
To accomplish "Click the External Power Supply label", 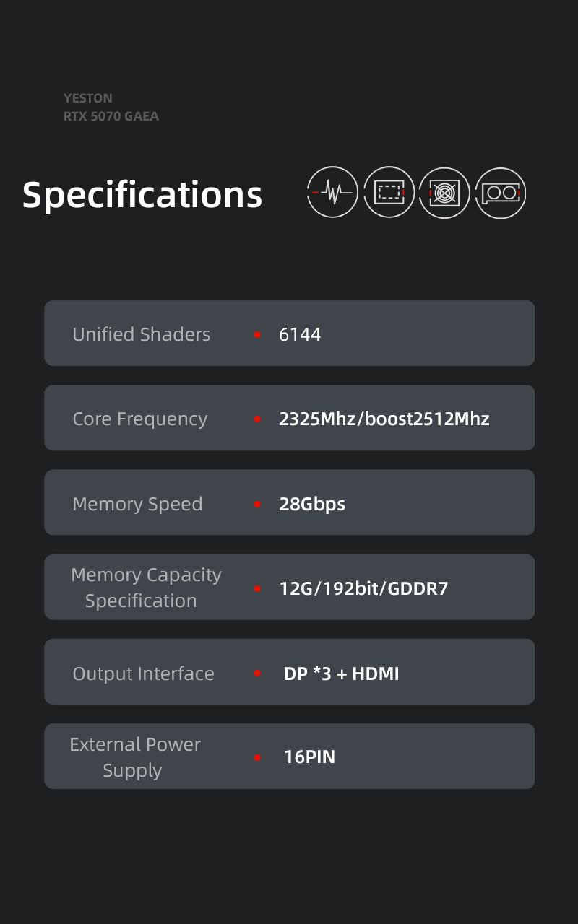I will coord(135,757).
